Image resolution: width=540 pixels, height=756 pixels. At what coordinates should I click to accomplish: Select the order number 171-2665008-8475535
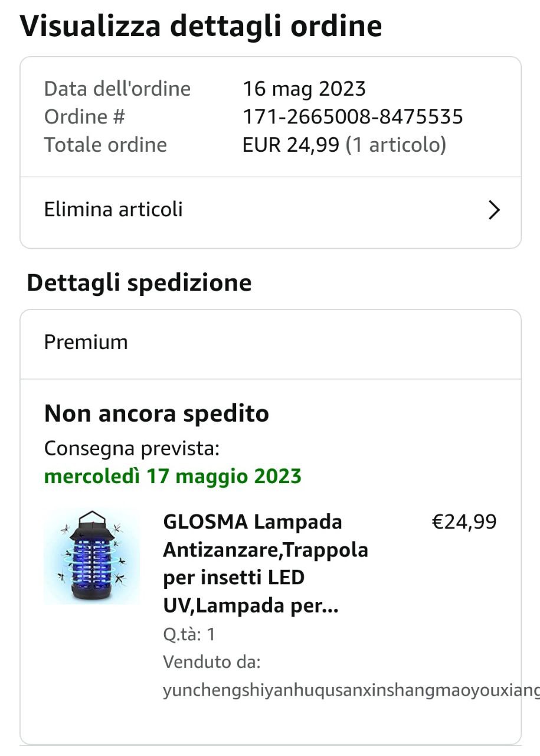pyautogui.click(x=353, y=117)
